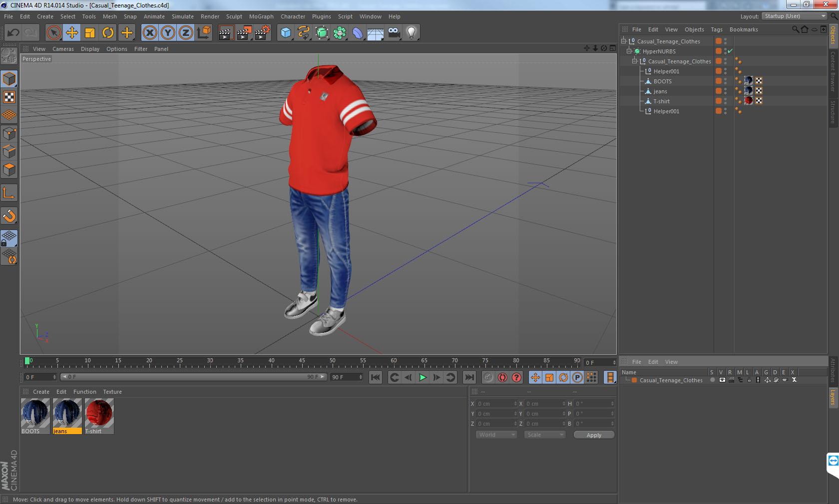Image resolution: width=839 pixels, height=504 pixels.
Task: Click the Record active objects button
Action: tap(488, 377)
